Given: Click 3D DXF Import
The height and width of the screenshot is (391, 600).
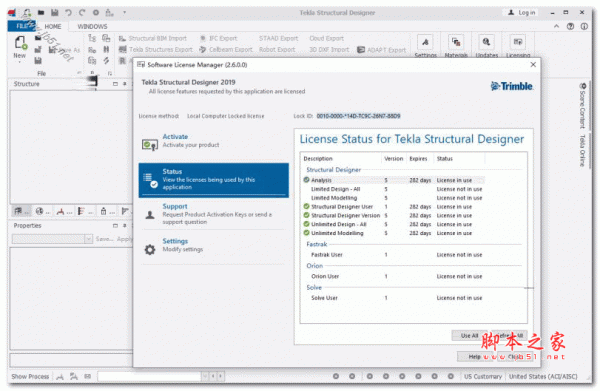Looking at the screenshot, I should pos(329,50).
